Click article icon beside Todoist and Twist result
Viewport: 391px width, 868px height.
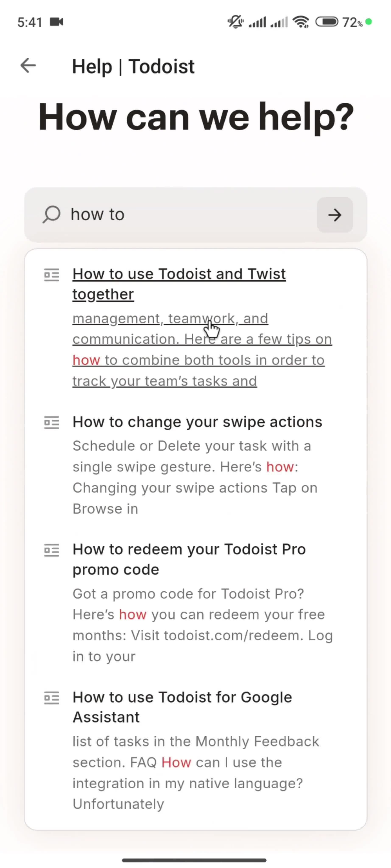point(52,275)
